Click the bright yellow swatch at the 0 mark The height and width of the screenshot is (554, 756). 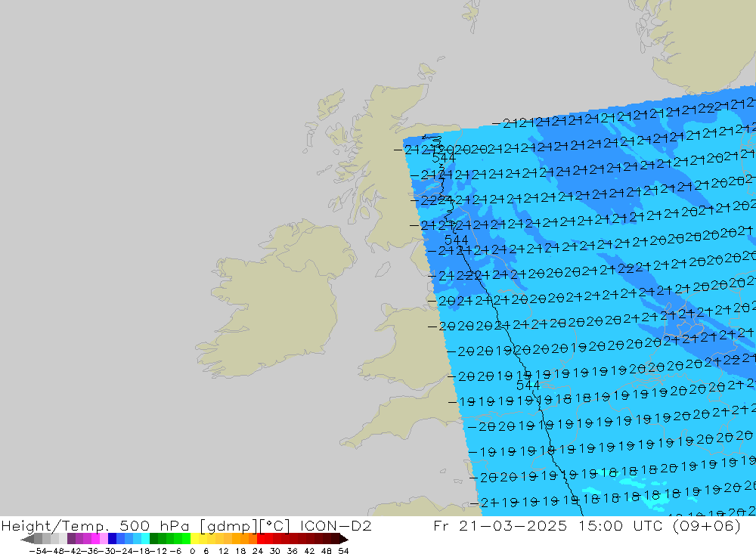point(195,539)
